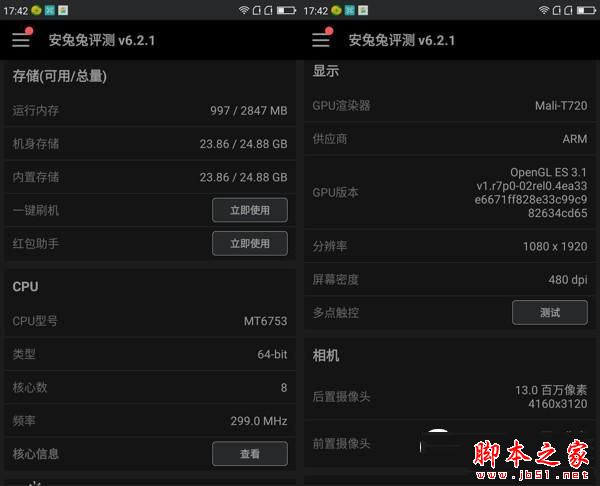600x486 pixels.
Task: Select 供应商 ARM value
Action: pos(575,139)
